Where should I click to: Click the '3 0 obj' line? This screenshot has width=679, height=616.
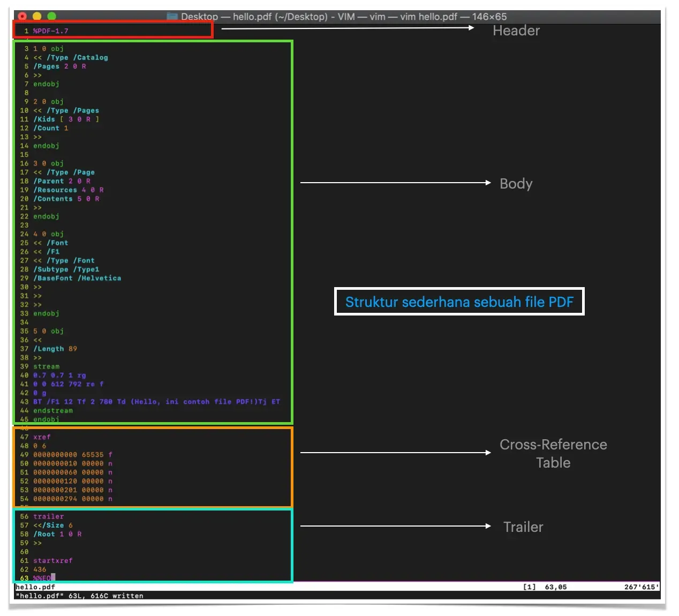click(48, 163)
